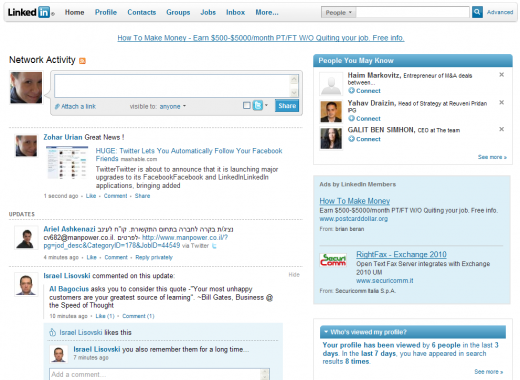This screenshot has height=380, width=520.
Task: Click the Twitter bird icon in share box
Action: (258, 106)
